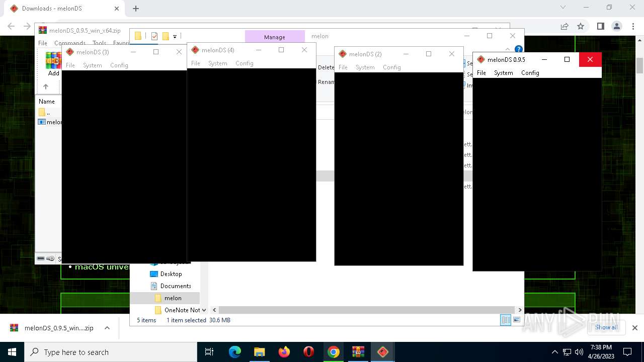Open System menu in melonDS (4) window
Screen dimensions: 644x362
[217, 63]
